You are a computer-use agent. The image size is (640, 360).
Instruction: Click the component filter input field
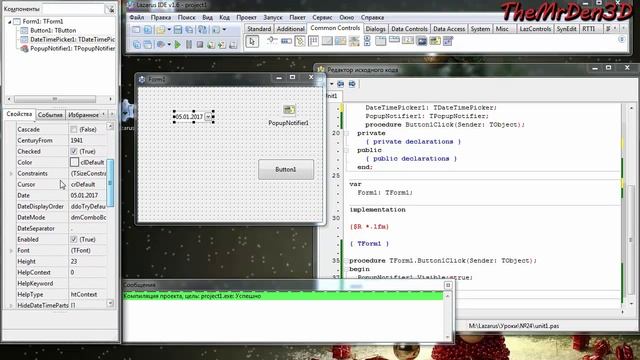(x=73, y=9)
